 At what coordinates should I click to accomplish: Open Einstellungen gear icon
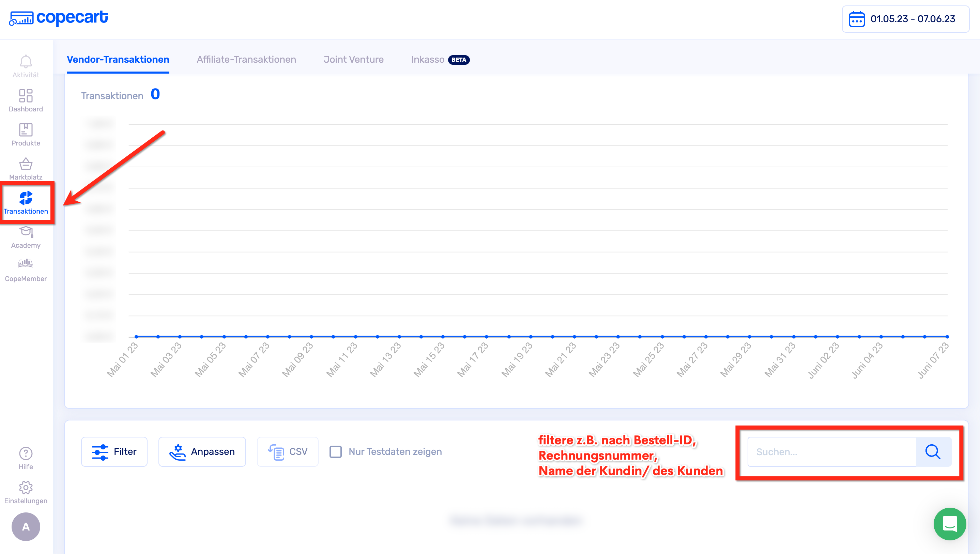coord(26,488)
